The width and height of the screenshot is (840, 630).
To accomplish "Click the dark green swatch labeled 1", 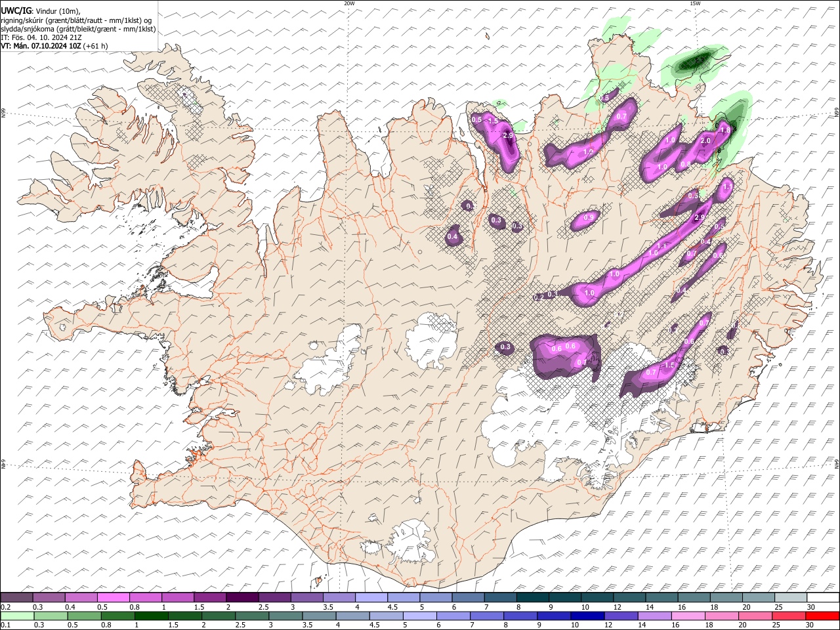I will click(x=151, y=616).
